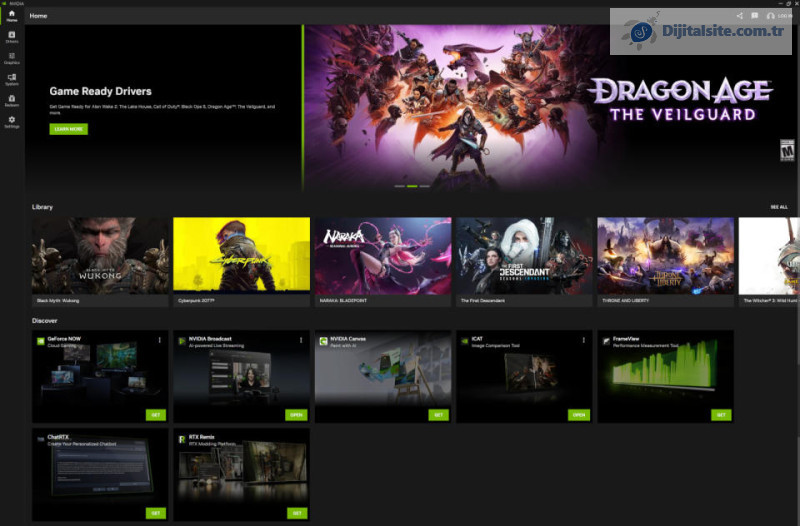Click the NVIDIA Canvas card title

click(348, 339)
